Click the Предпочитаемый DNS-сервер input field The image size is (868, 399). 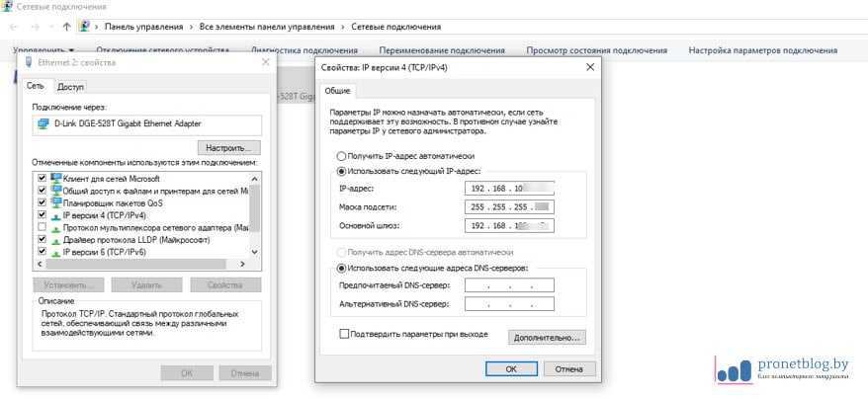click(x=509, y=285)
